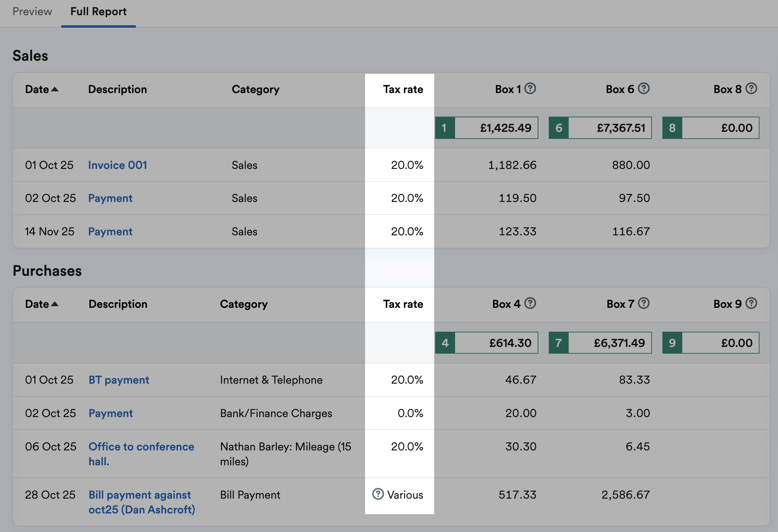Open the Box 1 help icon
778x532 pixels.
pos(530,89)
